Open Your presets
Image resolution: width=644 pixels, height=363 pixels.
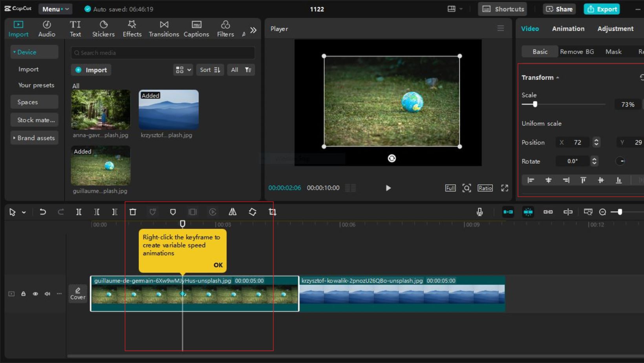36,85
